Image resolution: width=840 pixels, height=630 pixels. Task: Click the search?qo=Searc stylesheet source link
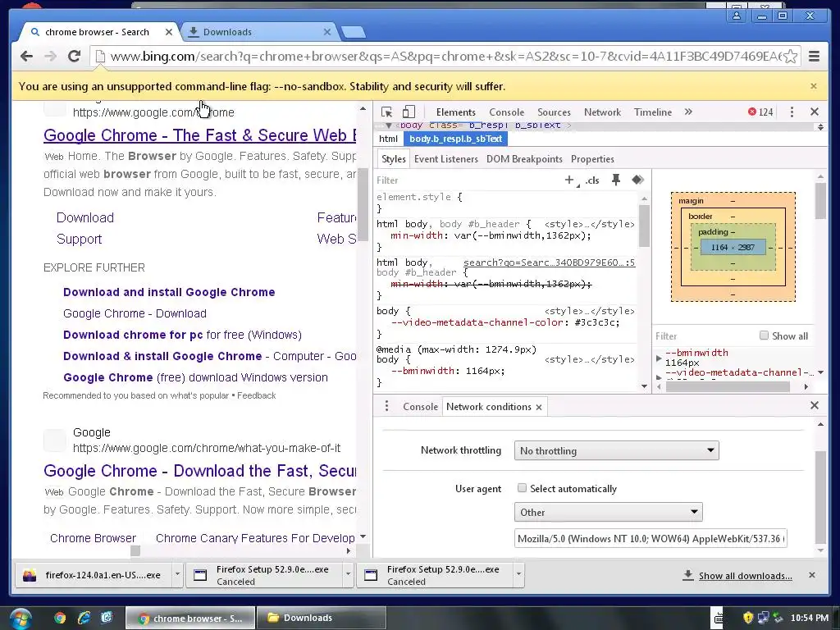pyautogui.click(x=549, y=262)
